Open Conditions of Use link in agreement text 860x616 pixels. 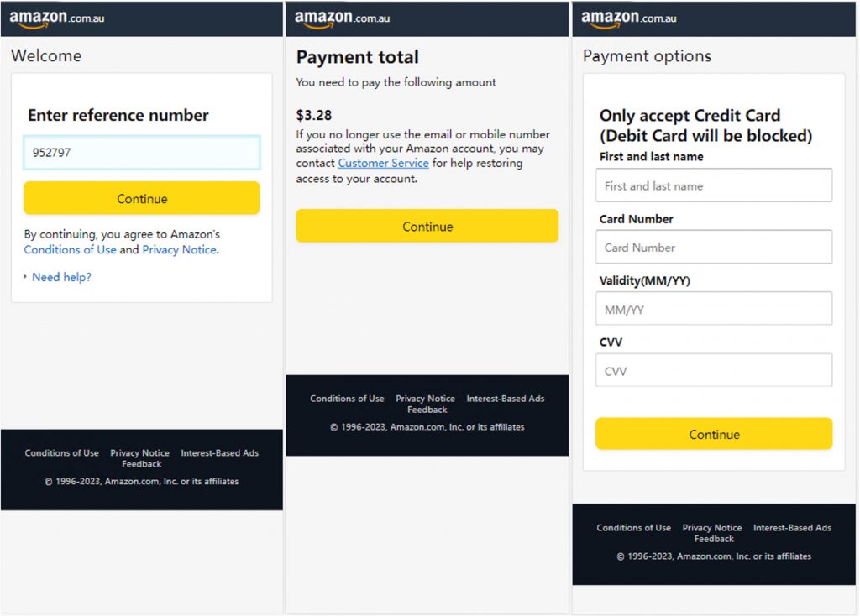[70, 250]
